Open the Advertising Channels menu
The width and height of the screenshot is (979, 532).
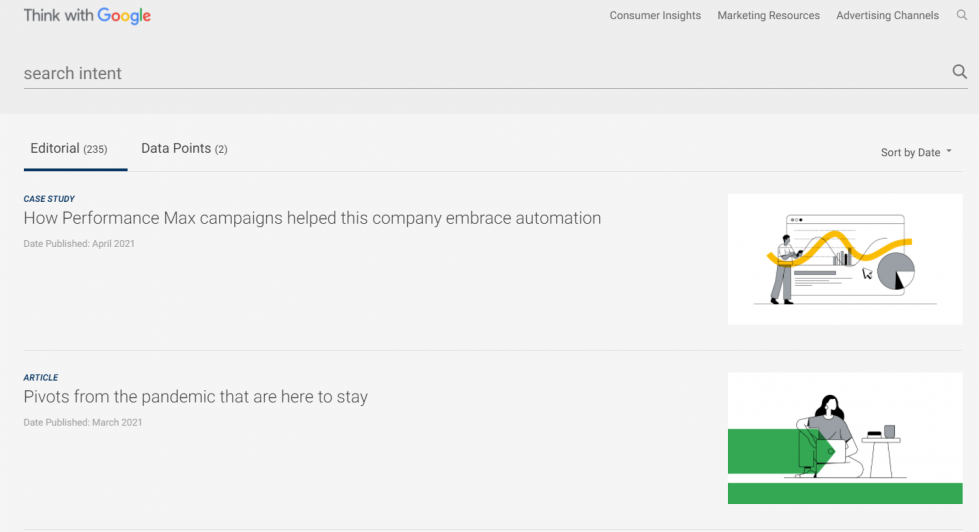(887, 16)
